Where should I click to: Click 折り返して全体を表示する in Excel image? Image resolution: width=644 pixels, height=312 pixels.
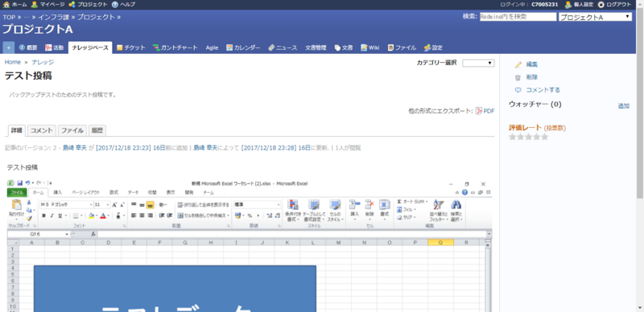pyautogui.click(x=204, y=205)
